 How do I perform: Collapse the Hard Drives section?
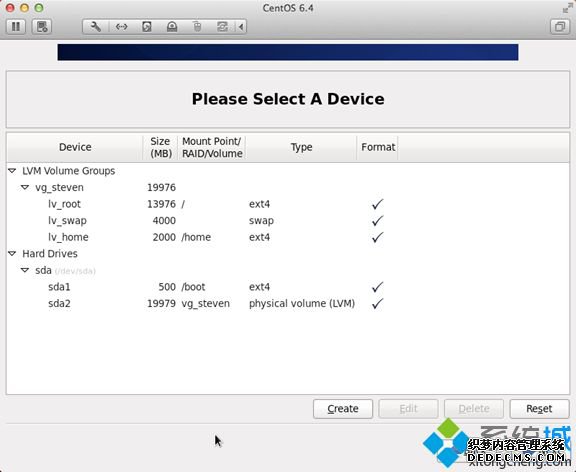12,253
